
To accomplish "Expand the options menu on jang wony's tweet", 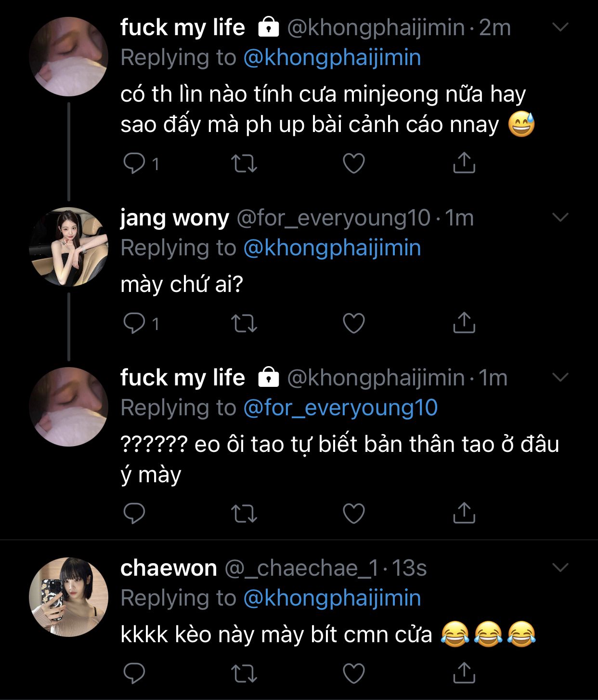I will click(560, 218).
